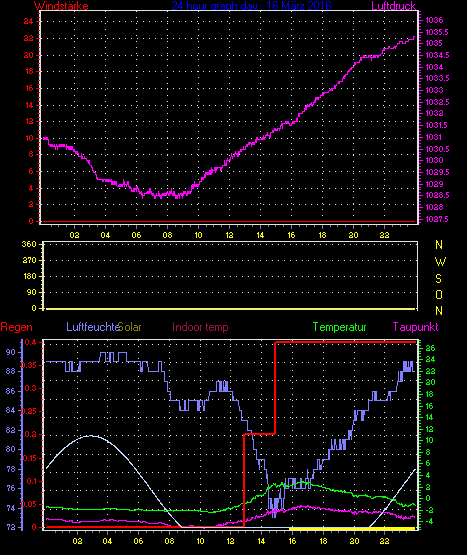Click the compass N beside the 360 line
Viewport: 467px width, 555px height.
[x=439, y=245]
